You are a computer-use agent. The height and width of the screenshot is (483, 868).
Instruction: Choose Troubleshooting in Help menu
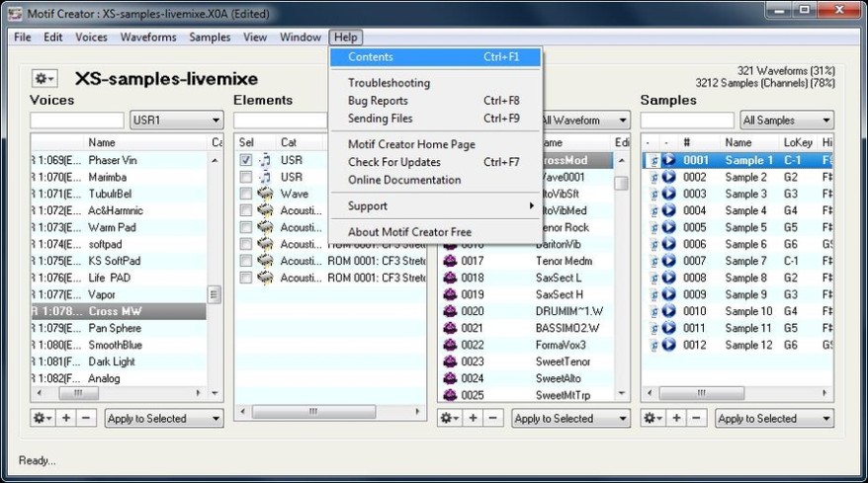pos(435,83)
